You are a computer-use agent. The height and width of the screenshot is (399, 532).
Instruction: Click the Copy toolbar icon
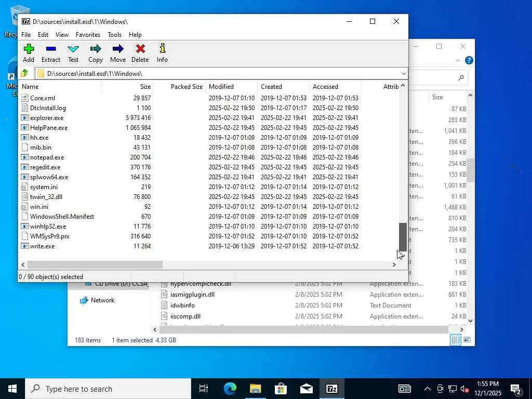[96, 49]
